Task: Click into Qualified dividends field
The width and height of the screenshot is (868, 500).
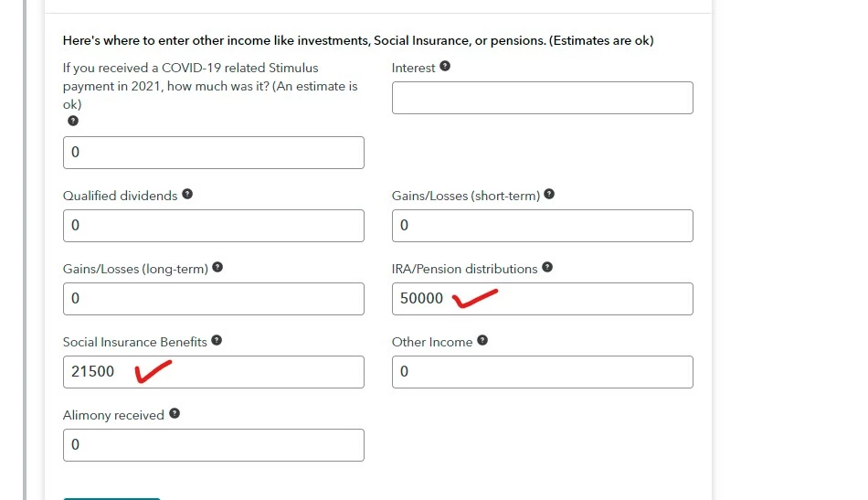Action: tap(214, 226)
